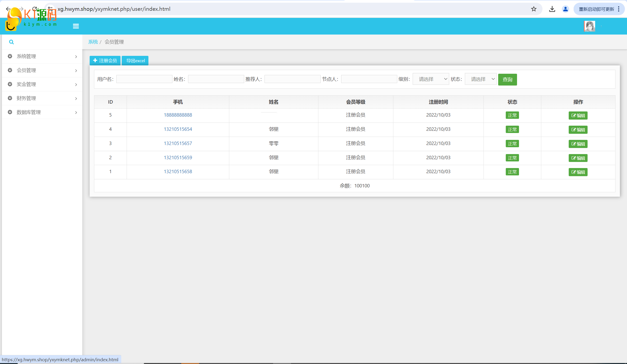Click 正常 status badge for ID 5
Viewport: 627px width, 364px height.
512,115
